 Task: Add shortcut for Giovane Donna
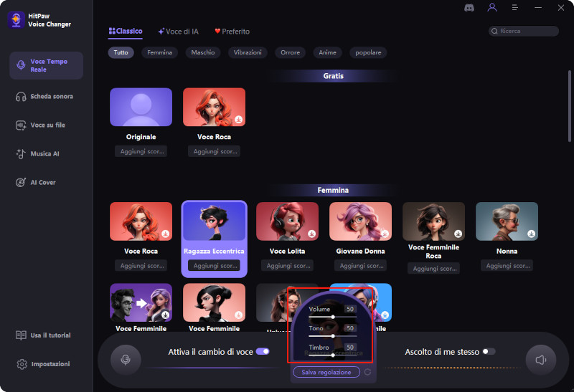click(361, 266)
